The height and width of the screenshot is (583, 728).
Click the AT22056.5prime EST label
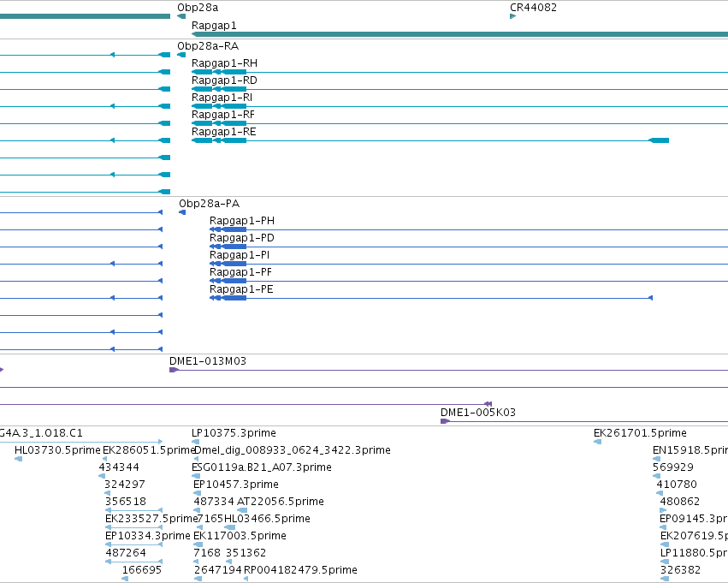[x=281, y=502]
